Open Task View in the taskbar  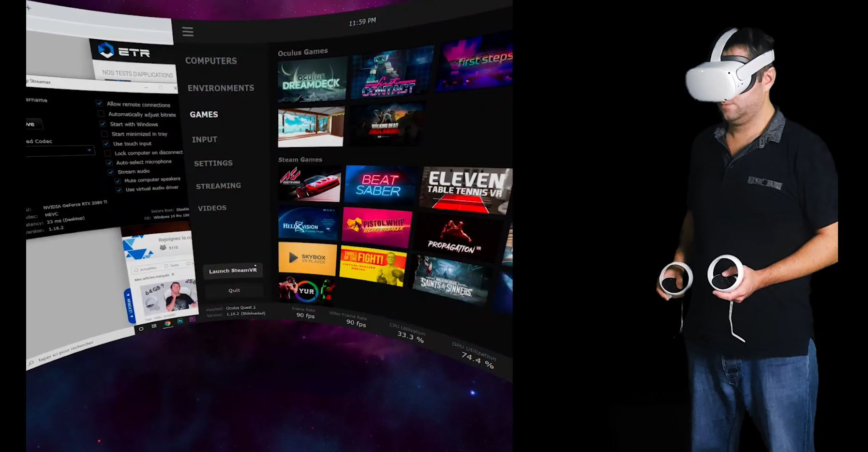tap(154, 326)
